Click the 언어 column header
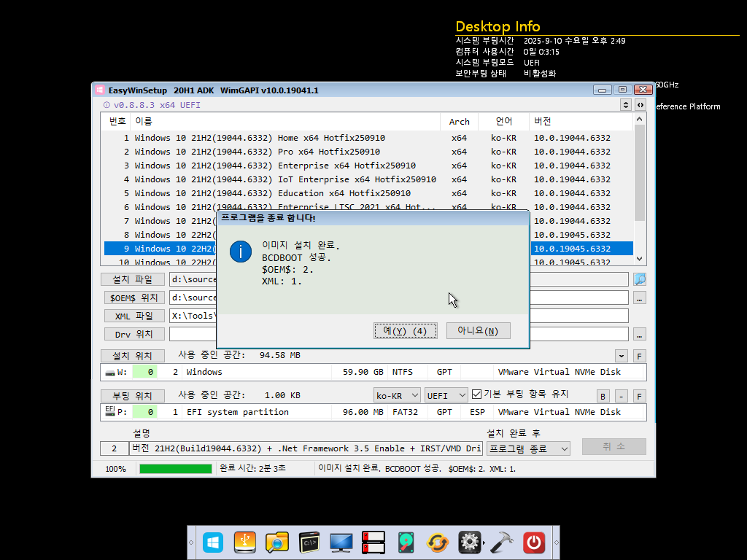The width and height of the screenshot is (747, 560). pyautogui.click(x=503, y=122)
